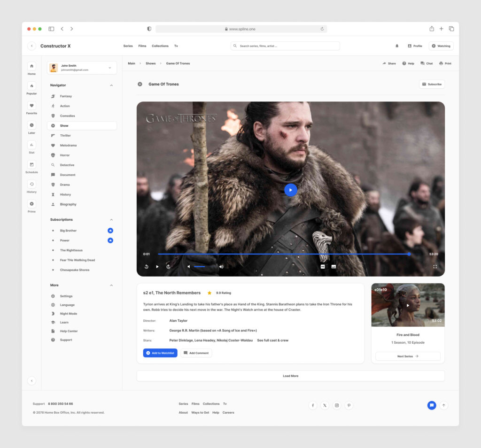
Task: Open the Favorite heart icon
Action: click(31, 106)
